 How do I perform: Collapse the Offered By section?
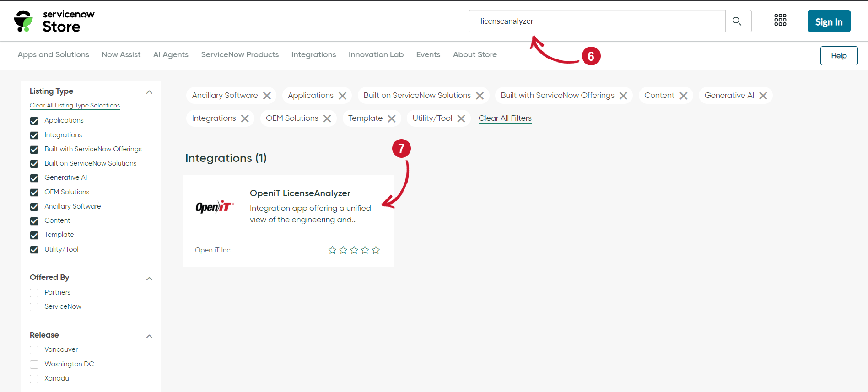point(149,279)
